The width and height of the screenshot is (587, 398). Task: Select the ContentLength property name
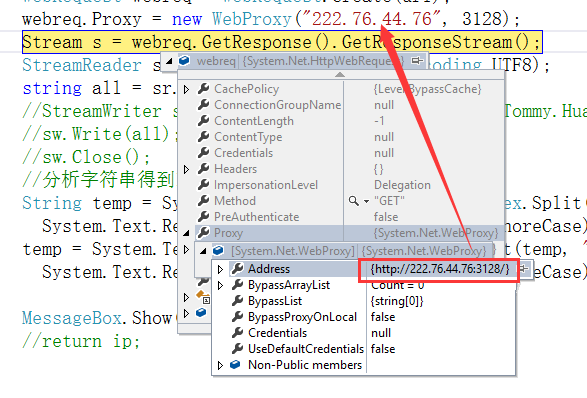point(254,121)
